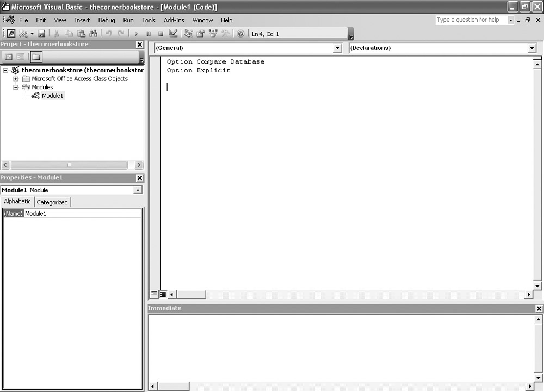
Task: Switch to Full Module View at editor bottom
Action: pyautogui.click(x=163, y=294)
